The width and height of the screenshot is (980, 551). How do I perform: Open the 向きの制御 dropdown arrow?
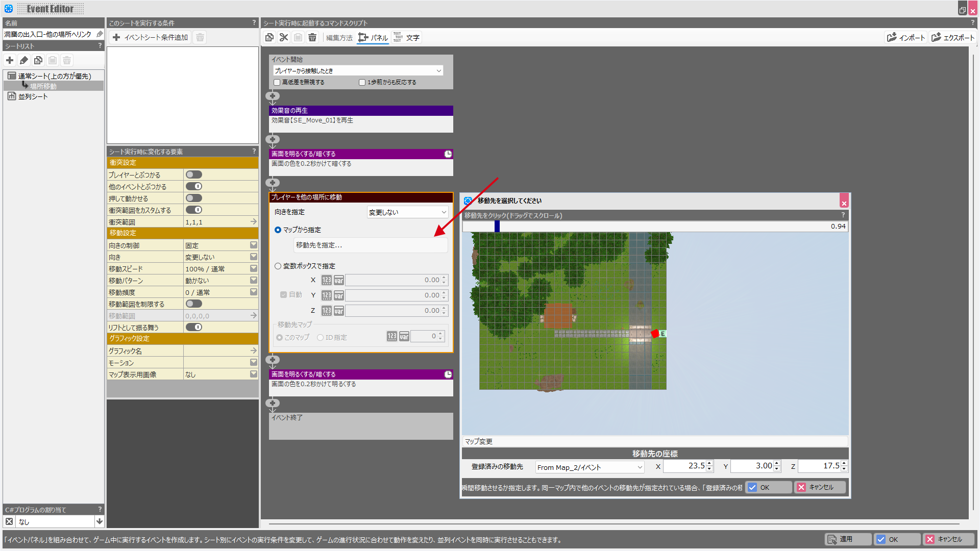254,245
